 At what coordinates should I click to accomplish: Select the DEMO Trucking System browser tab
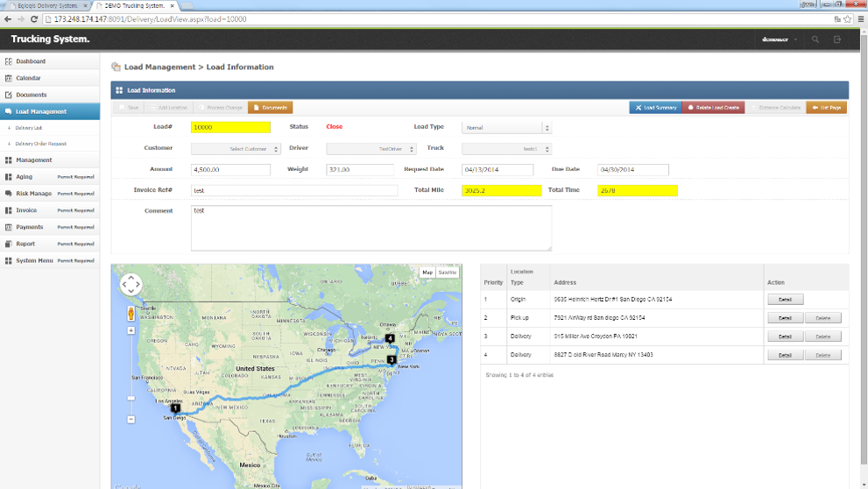tap(135, 5)
